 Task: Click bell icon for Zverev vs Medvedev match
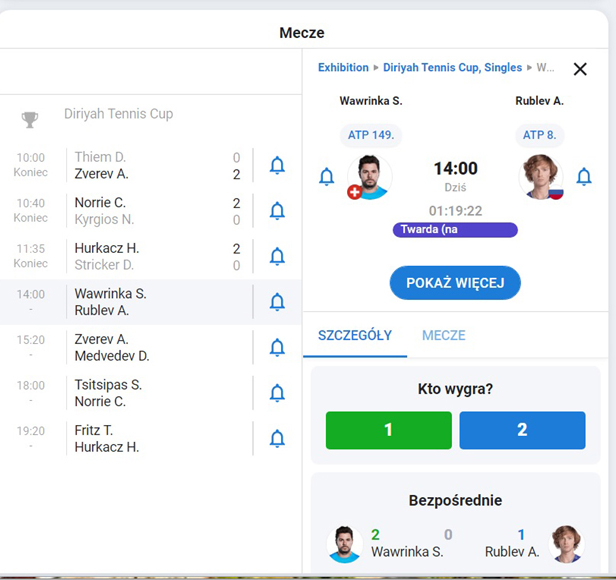pyautogui.click(x=278, y=348)
